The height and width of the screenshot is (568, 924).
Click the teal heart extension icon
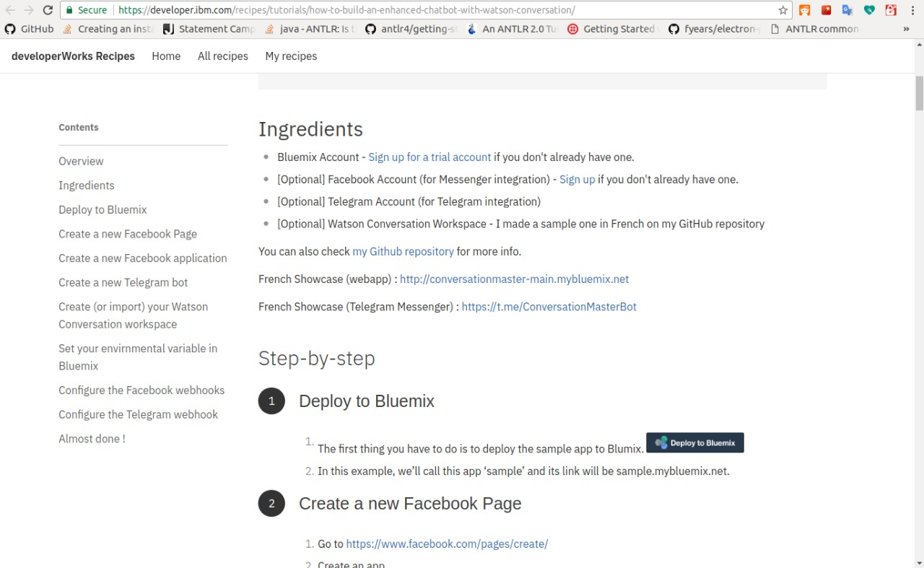coord(869,10)
